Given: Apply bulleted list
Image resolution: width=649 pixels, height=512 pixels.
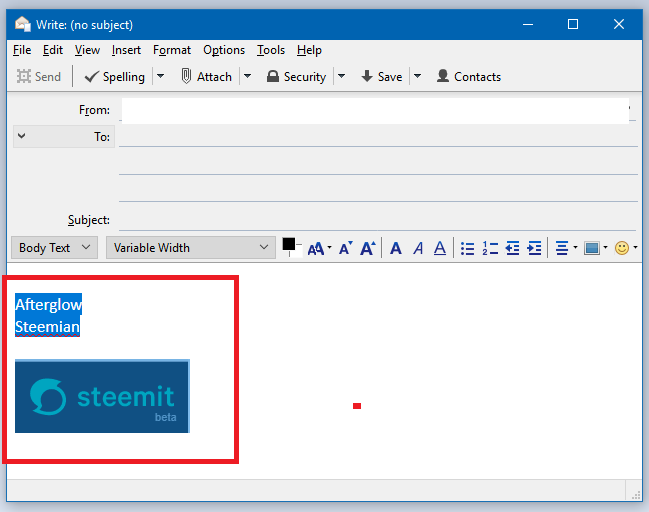Looking at the screenshot, I should [x=467, y=248].
